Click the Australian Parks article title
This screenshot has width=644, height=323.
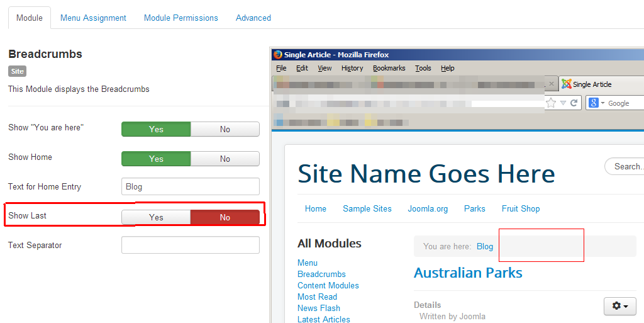pos(468,273)
